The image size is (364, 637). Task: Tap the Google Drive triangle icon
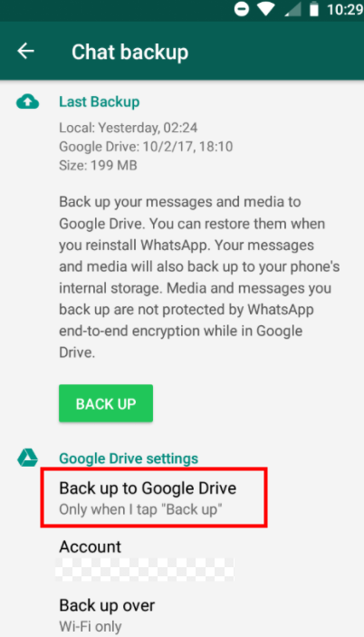click(27, 458)
